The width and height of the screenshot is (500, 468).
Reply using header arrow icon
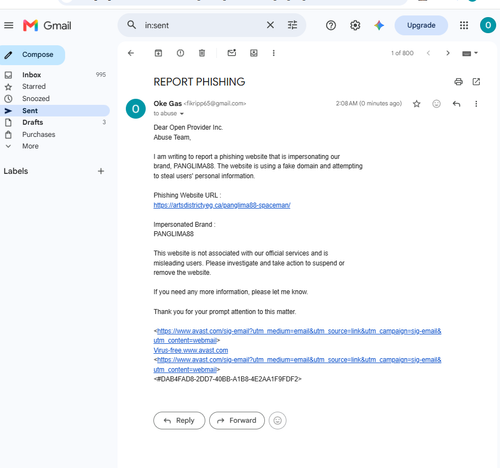[x=456, y=104]
